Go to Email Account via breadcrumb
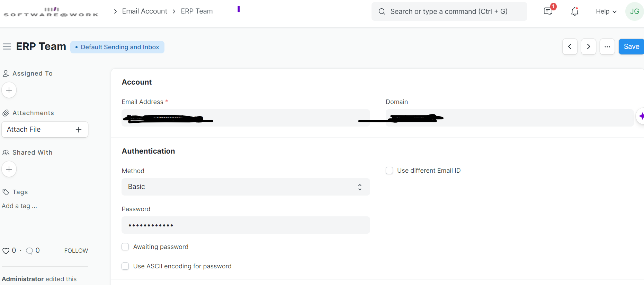 144,11
